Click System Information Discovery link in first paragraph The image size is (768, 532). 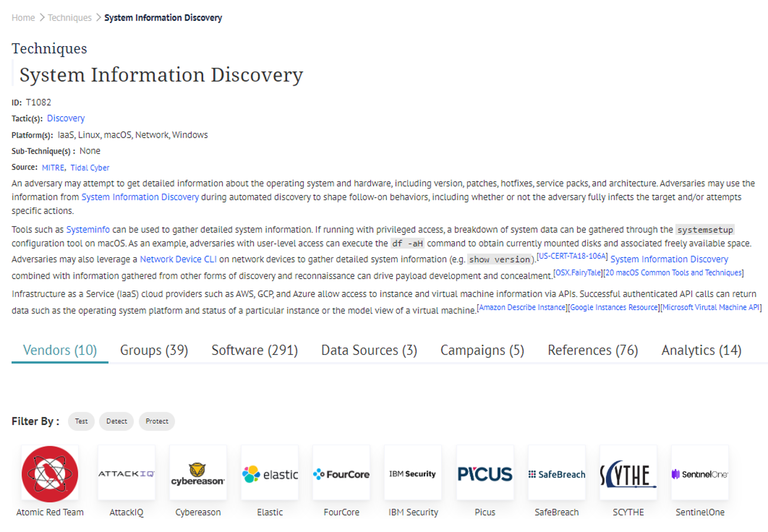click(x=140, y=197)
